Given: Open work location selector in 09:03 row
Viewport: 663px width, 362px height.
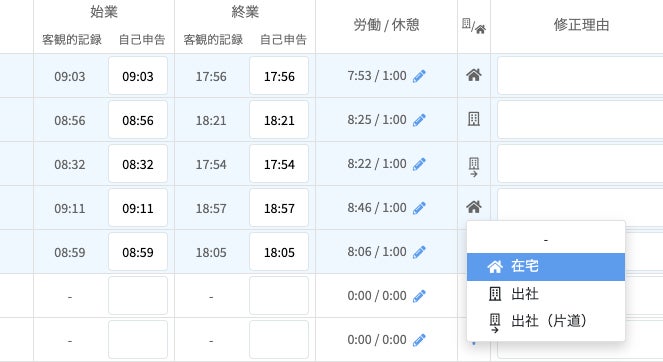Looking at the screenshot, I should point(474,75).
